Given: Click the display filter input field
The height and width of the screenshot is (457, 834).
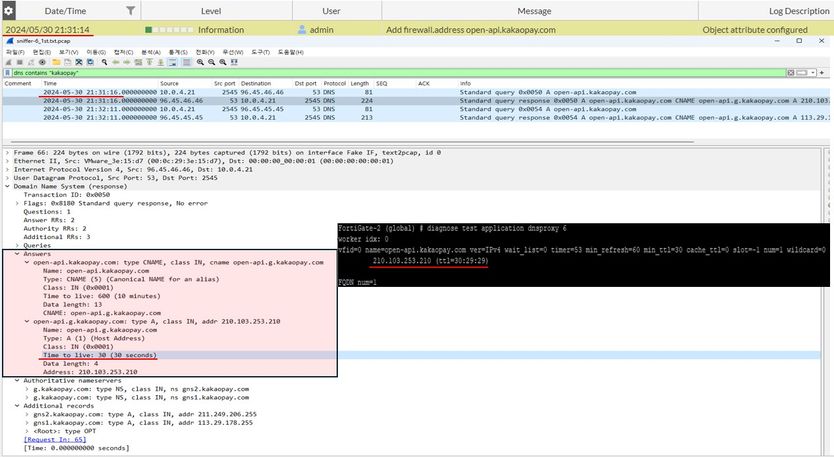Looking at the screenshot, I should coord(399,72).
